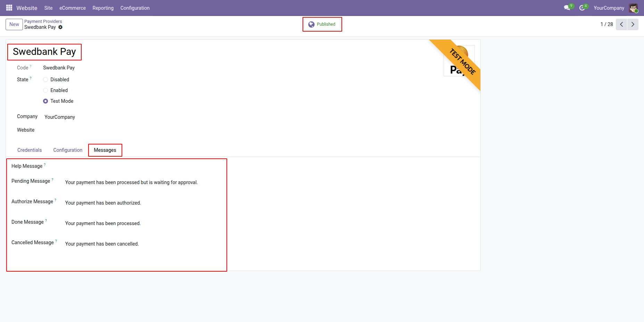Click the State label tooltip question mark
Image resolution: width=644 pixels, height=322 pixels.
tap(31, 78)
